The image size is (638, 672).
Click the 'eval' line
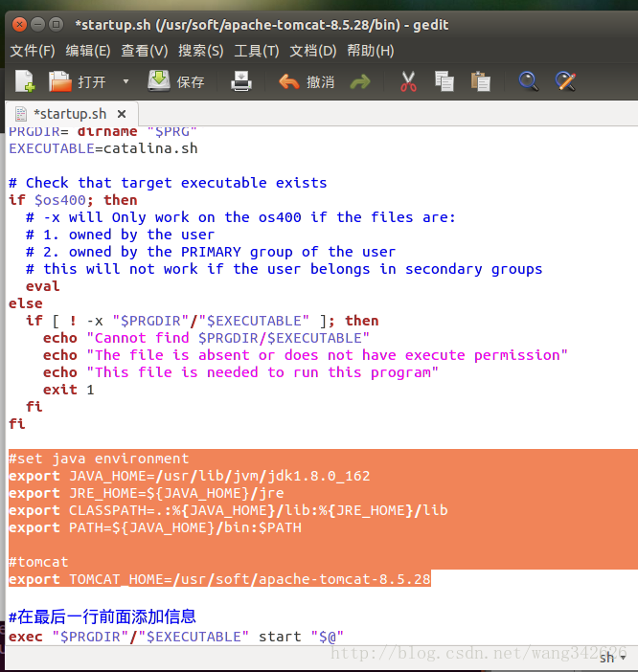pos(42,286)
